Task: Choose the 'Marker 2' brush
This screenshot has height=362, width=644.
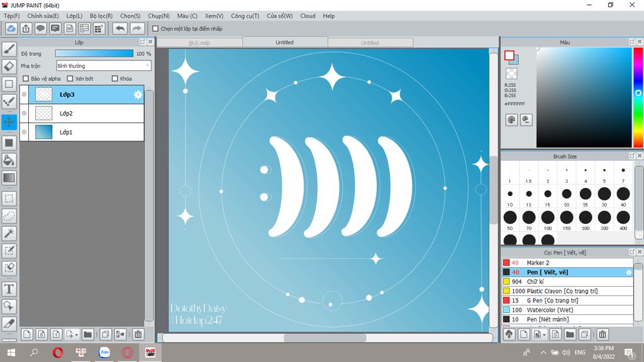Action: (567, 263)
